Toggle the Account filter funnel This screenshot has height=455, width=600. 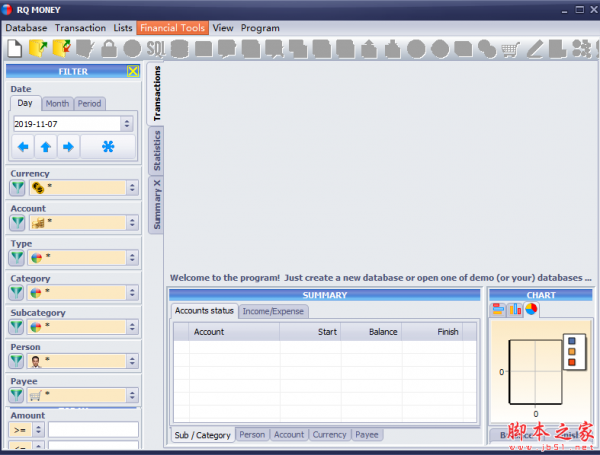pos(17,223)
